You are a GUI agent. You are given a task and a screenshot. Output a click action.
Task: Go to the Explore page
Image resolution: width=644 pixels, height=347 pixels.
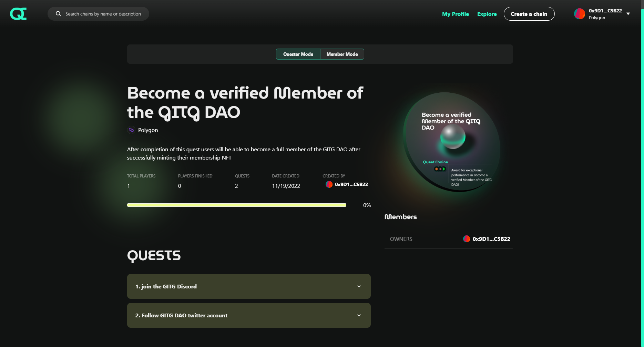click(487, 14)
